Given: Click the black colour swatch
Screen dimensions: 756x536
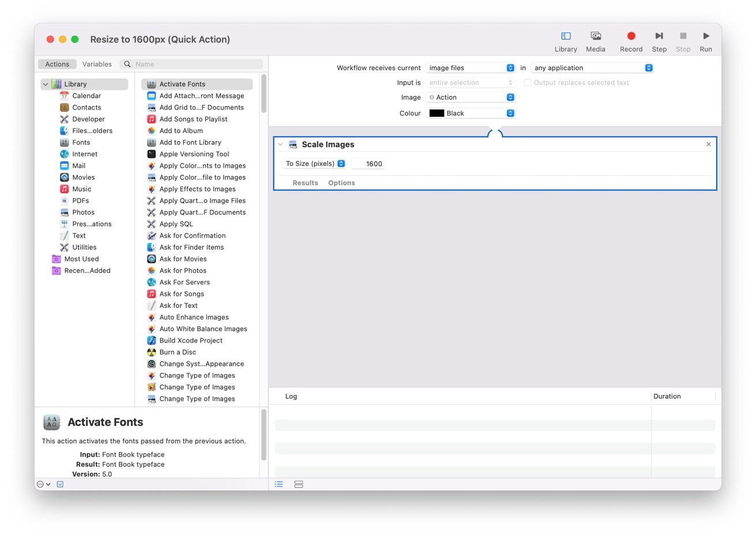Looking at the screenshot, I should 437,113.
